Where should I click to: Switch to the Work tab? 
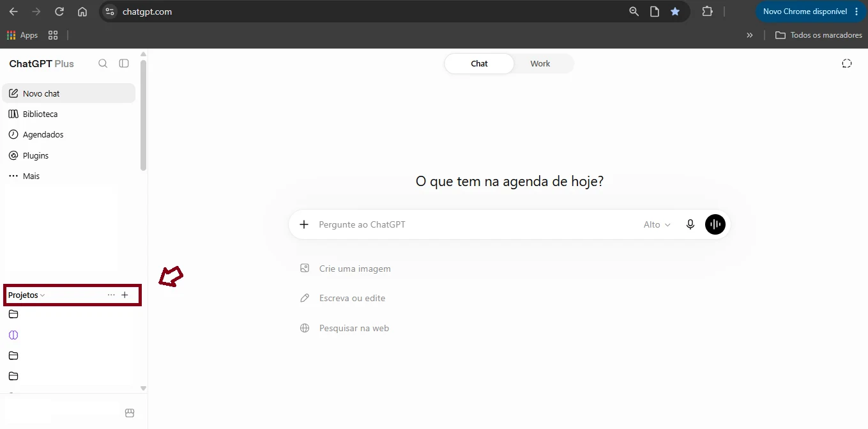(540, 63)
